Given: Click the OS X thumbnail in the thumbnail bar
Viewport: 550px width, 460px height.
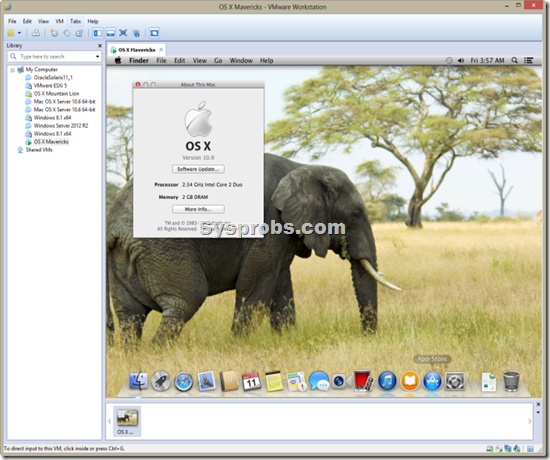Looking at the screenshot, I should coord(127,421).
